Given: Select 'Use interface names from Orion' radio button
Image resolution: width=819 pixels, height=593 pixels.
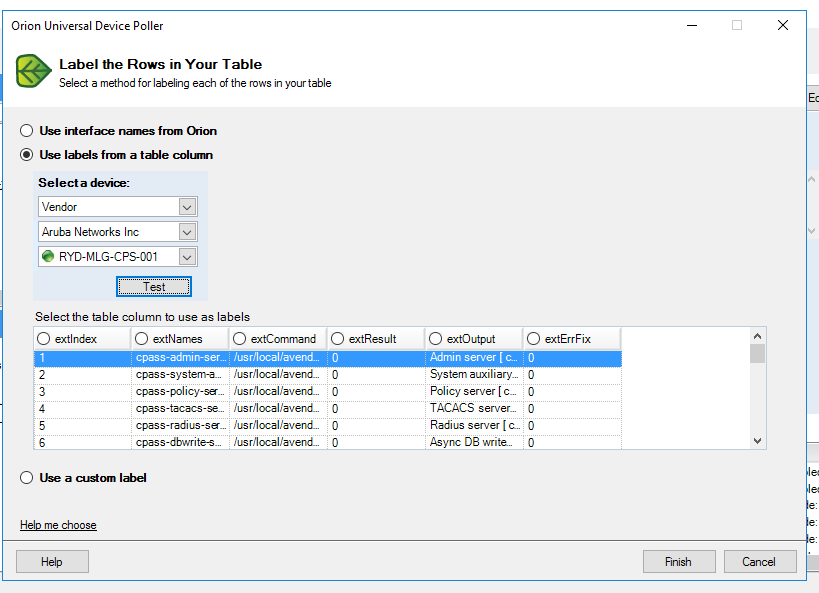Looking at the screenshot, I should [x=27, y=131].
